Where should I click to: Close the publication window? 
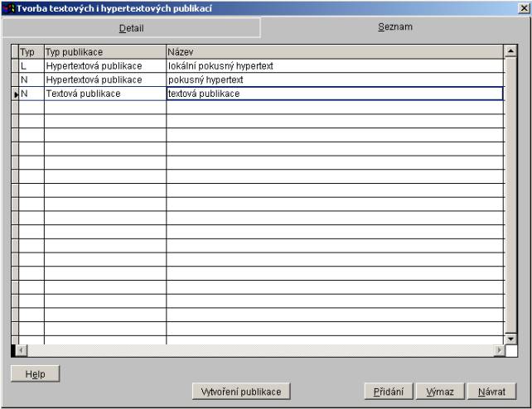tap(523, 7)
